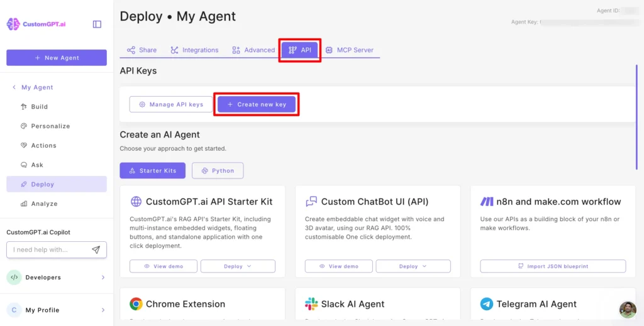Click the Slack AI Agent card title
The height and width of the screenshot is (326, 644).
353,304
